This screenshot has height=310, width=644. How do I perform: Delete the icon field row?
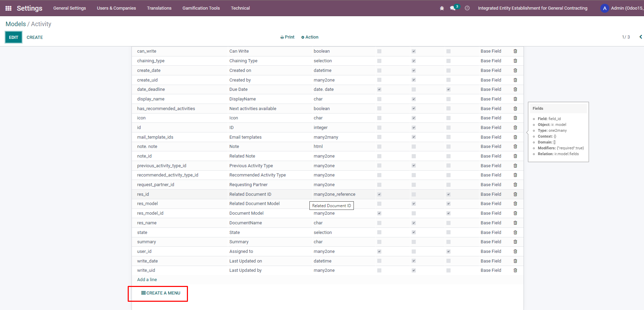pos(515,118)
